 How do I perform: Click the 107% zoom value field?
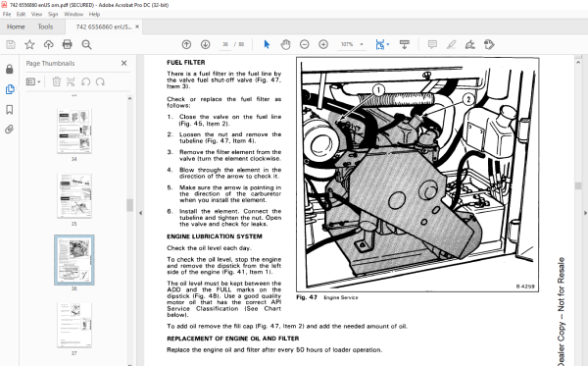(x=347, y=44)
